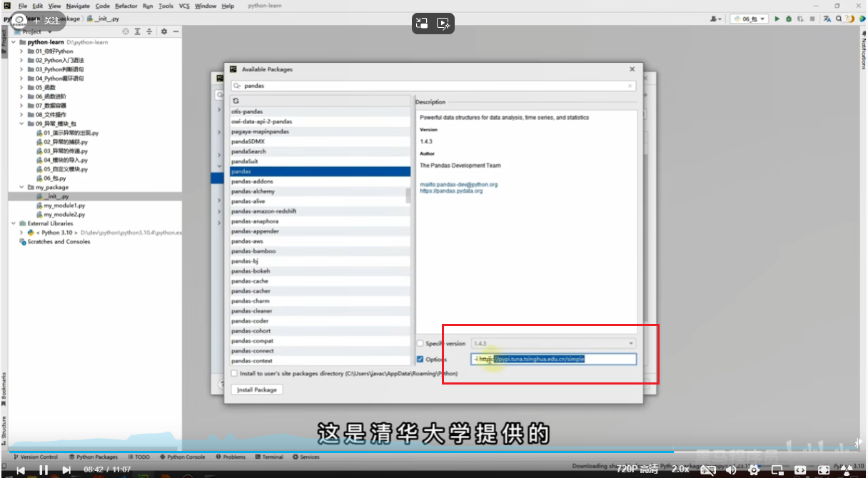This screenshot has height=478, width=868.
Task: Open video player settings gear
Action: click(754, 469)
